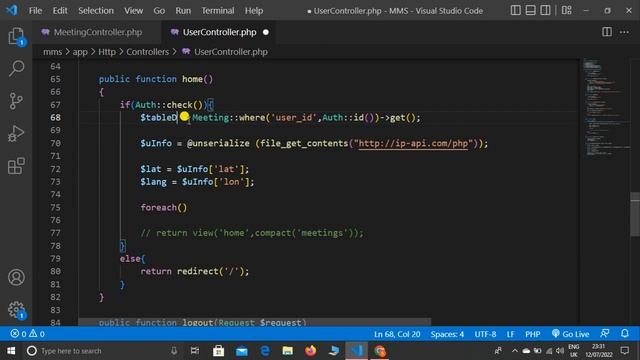Open the Accounts menu
Image resolution: width=640 pixels, height=360 pixels.
point(16,278)
